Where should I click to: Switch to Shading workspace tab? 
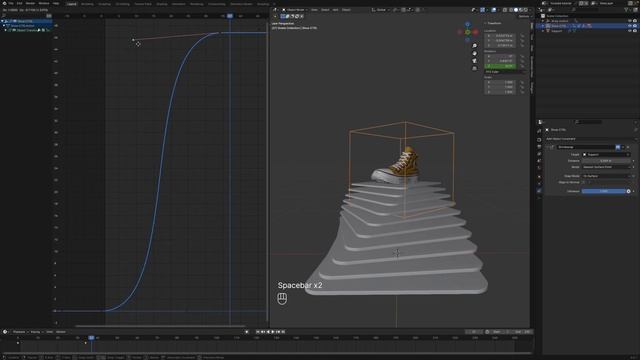click(x=162, y=4)
